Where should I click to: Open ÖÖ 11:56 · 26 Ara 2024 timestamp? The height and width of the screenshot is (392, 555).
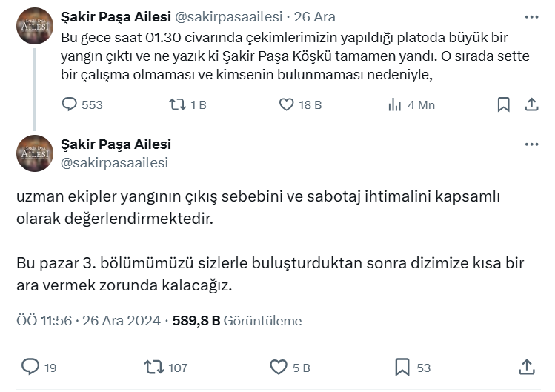[88, 320]
